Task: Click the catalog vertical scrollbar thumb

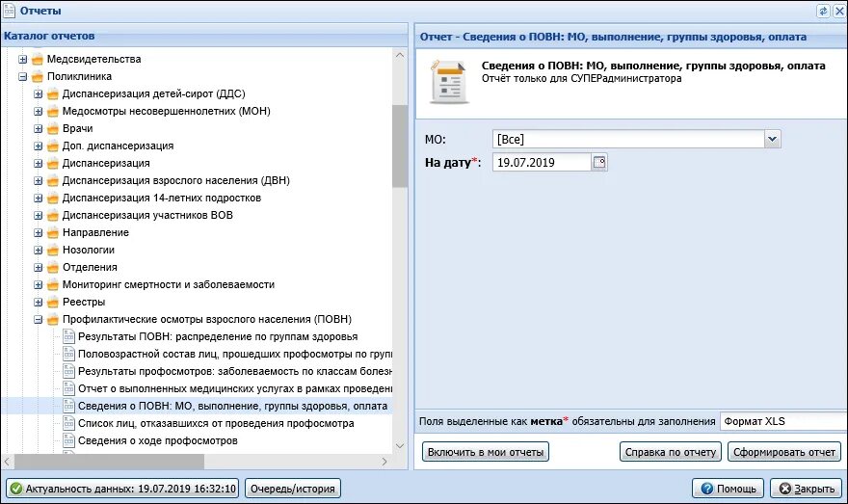Action: [x=400, y=146]
